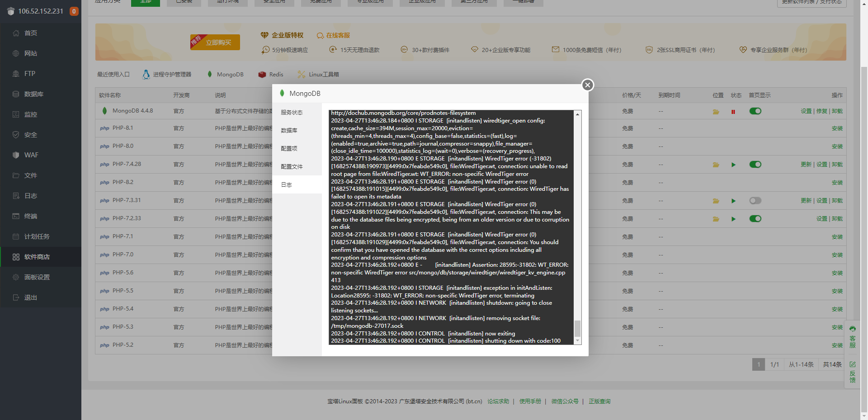This screenshot has height=420, width=868.
Task: Click the play status icon for PHP-7.4.28
Action: coord(733,165)
